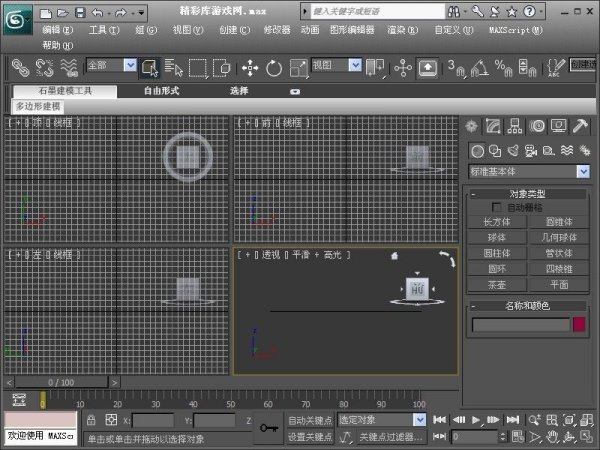The height and width of the screenshot is (450, 600).
Task: Expand the 标准基本体 dropdown
Action: pyautogui.click(x=583, y=172)
